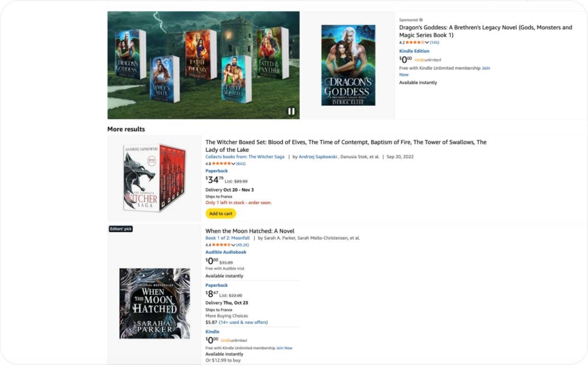The width and height of the screenshot is (588, 365).
Task: Click the Editors' pick badge
Action: tap(121, 229)
